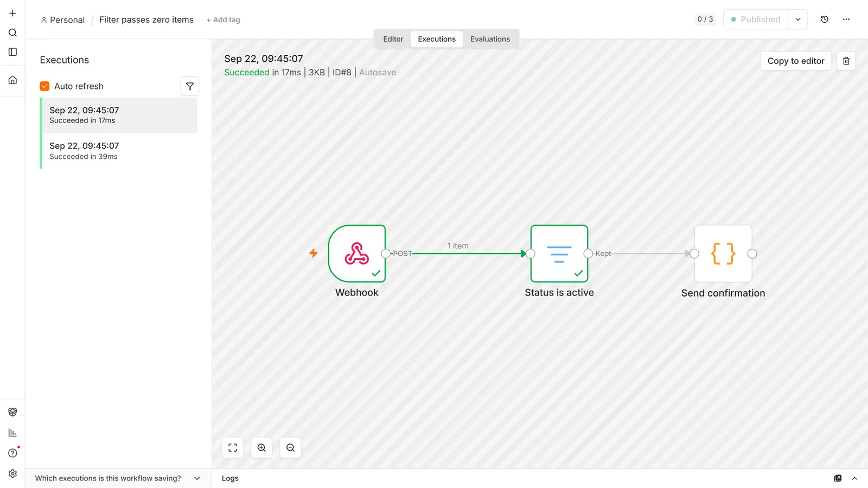Click the Add tag link
The image size is (868, 488).
pyautogui.click(x=223, y=20)
